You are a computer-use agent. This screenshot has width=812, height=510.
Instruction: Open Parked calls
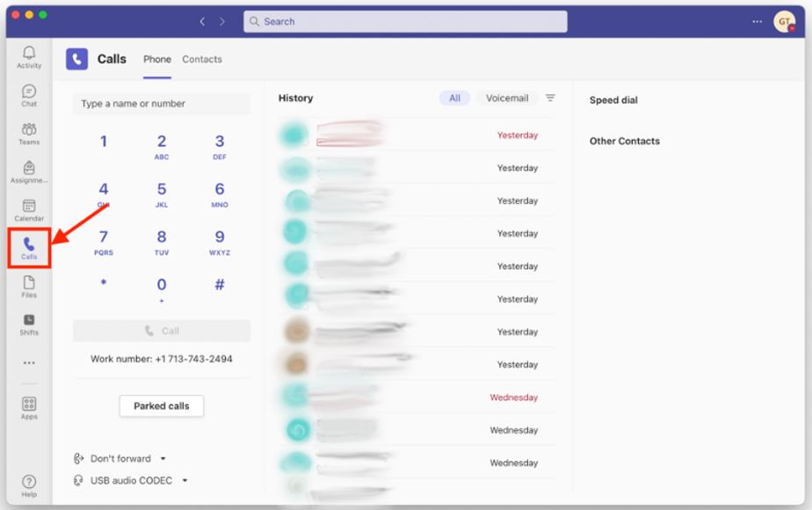coord(162,405)
